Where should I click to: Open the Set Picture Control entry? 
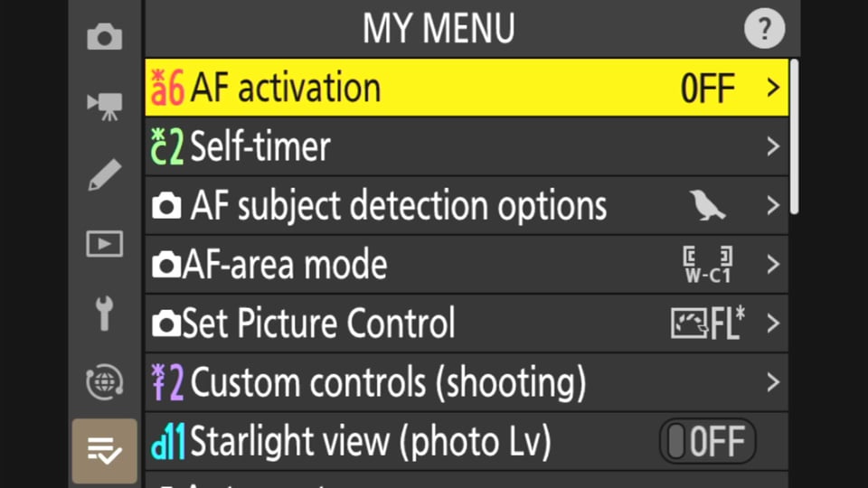tap(467, 324)
